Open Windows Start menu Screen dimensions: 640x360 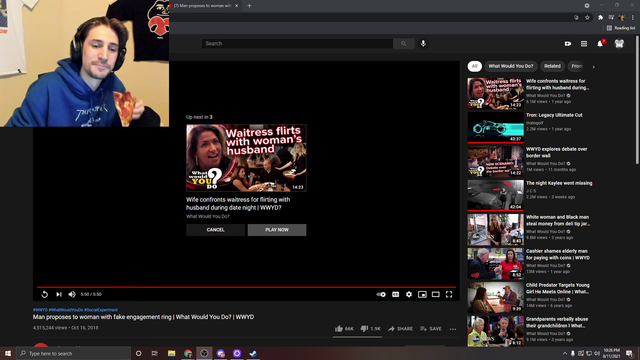click(8, 353)
